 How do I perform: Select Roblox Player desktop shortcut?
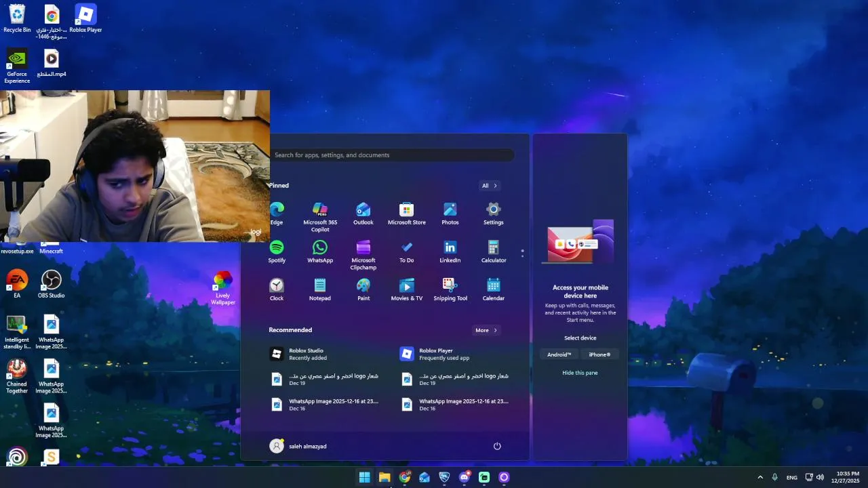tap(85, 18)
